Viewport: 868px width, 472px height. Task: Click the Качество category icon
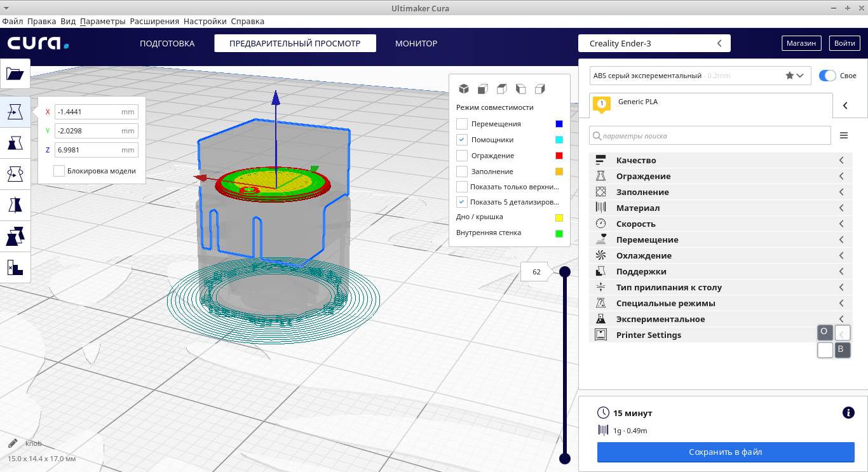click(600, 160)
